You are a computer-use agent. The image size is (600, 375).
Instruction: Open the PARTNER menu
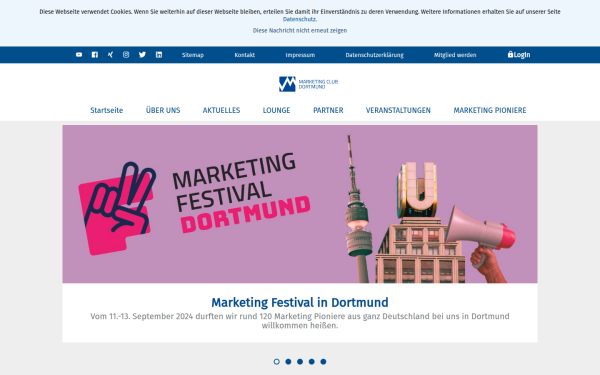click(x=328, y=110)
